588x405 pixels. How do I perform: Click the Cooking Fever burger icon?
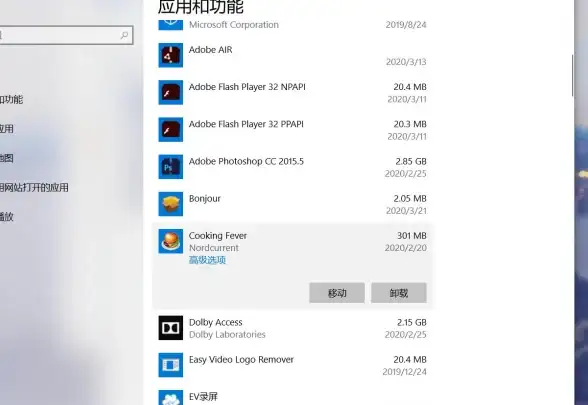pos(171,241)
